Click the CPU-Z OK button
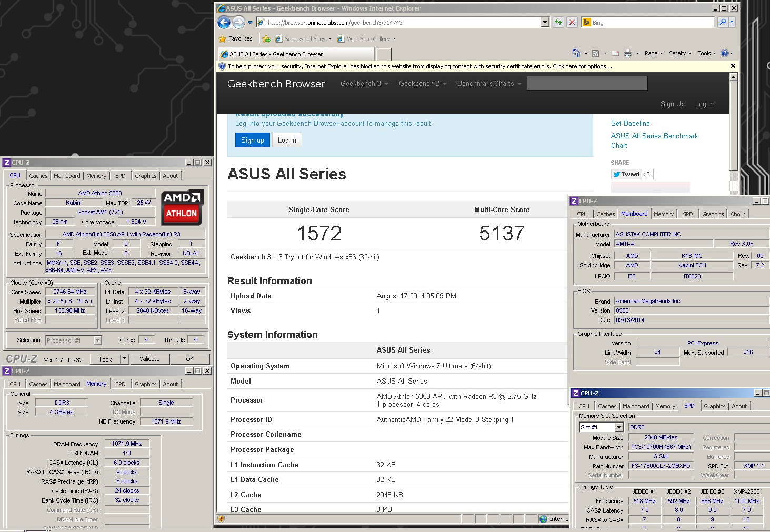This screenshot has width=770, height=532. tap(189, 359)
